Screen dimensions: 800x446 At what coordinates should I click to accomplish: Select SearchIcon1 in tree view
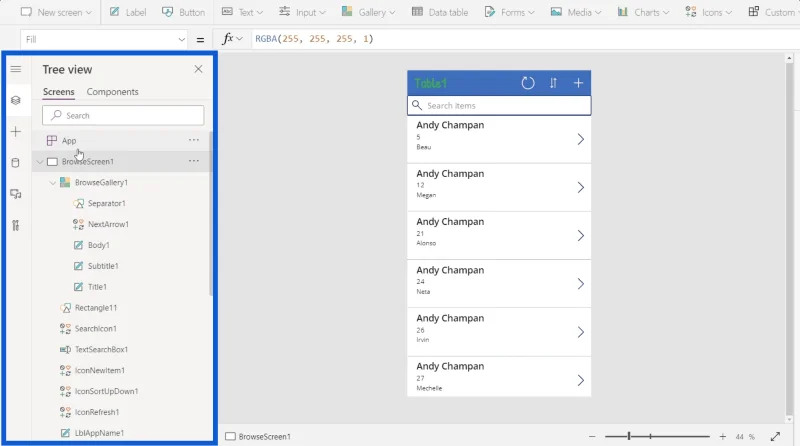95,329
